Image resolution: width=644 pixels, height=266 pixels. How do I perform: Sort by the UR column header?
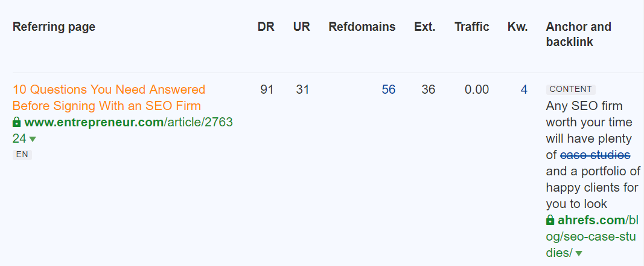coord(302,27)
